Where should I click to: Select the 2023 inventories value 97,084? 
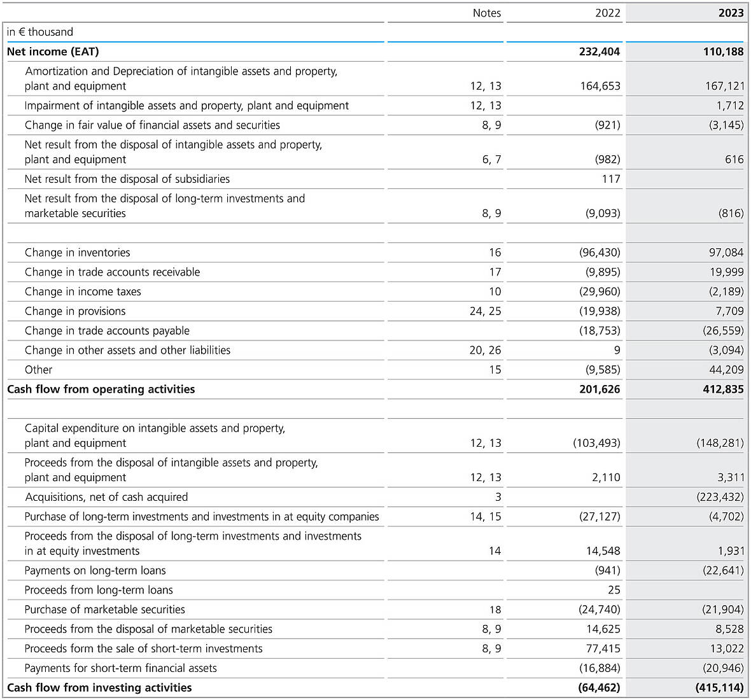pos(726,253)
